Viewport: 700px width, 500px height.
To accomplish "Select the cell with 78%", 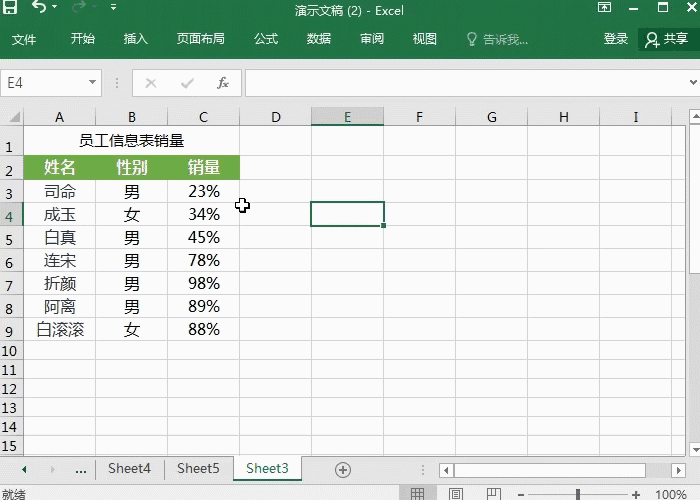I will tap(204, 260).
